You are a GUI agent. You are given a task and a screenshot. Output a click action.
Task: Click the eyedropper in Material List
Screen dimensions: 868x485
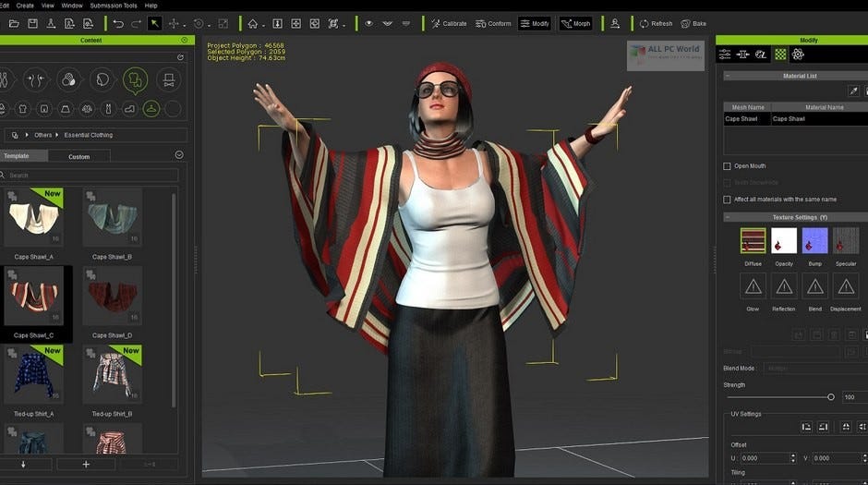click(x=853, y=91)
